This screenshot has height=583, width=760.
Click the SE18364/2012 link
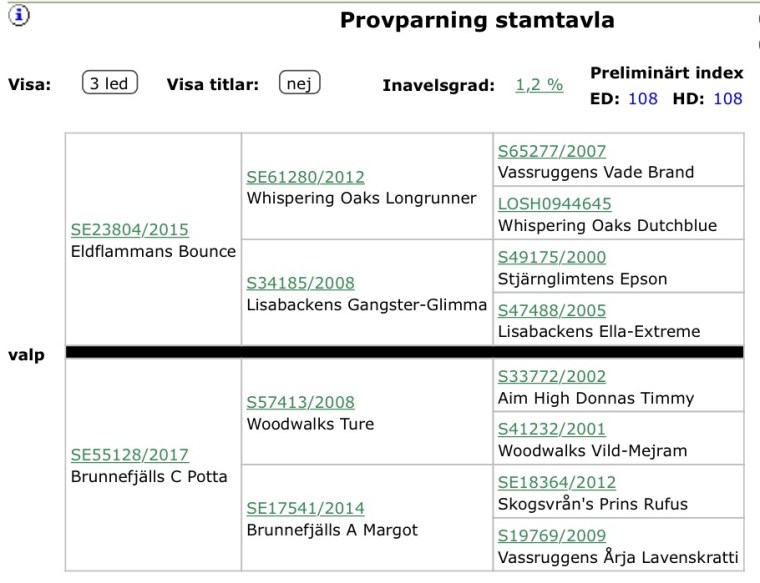[x=557, y=482]
